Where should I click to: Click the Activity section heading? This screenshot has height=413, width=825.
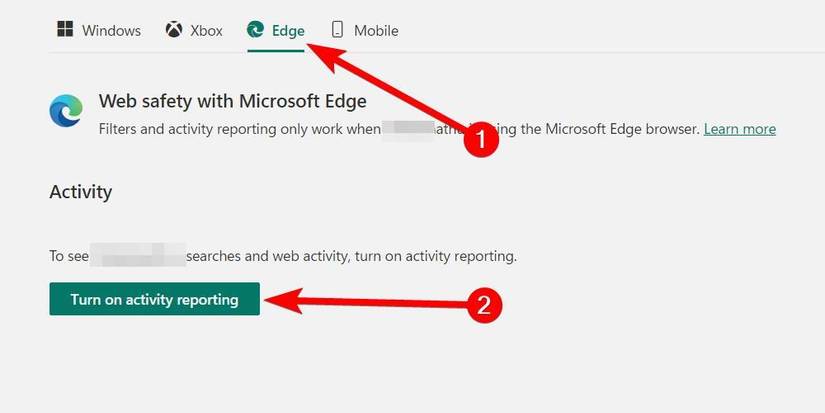click(81, 191)
